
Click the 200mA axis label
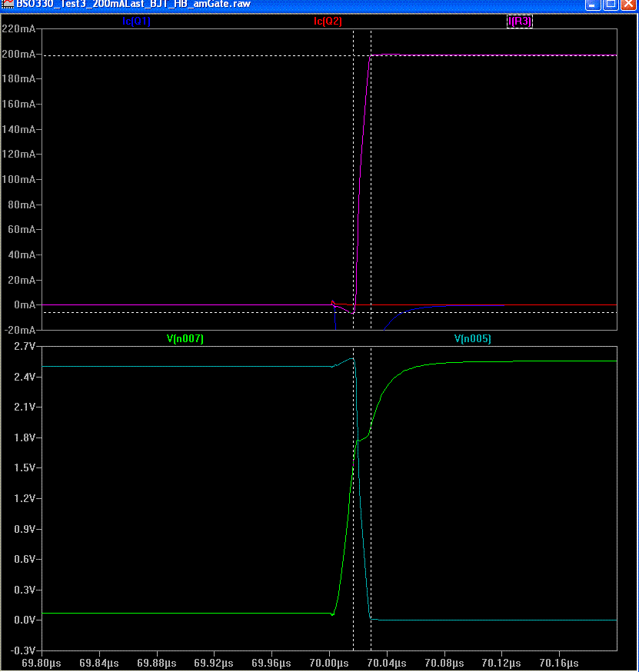pyautogui.click(x=19, y=54)
